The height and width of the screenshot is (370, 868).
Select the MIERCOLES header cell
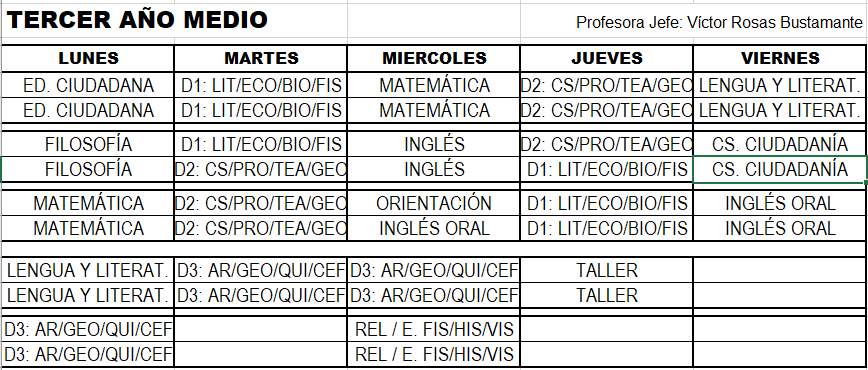[x=433, y=58]
